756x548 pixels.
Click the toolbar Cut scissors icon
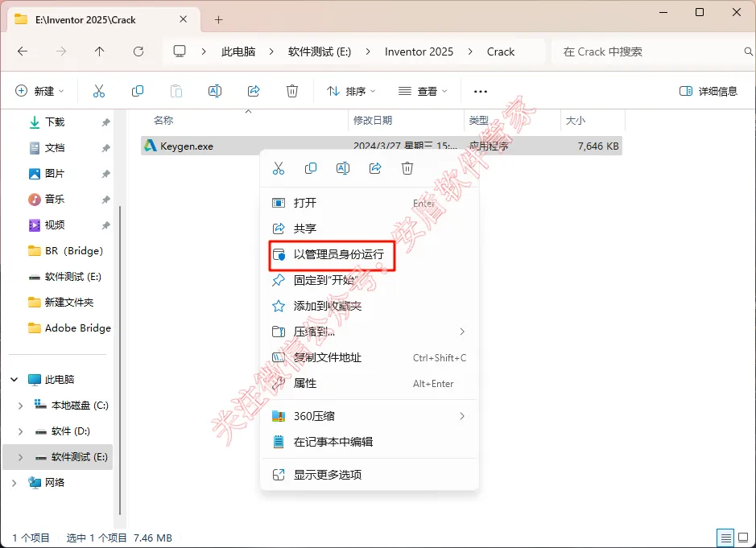pyautogui.click(x=99, y=91)
